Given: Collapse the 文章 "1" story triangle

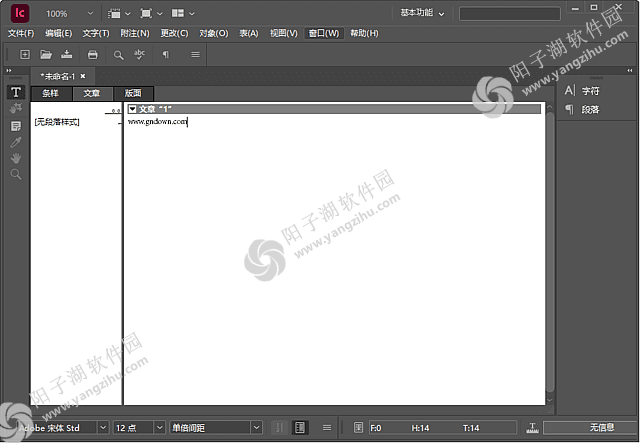Looking at the screenshot, I should point(132,109).
